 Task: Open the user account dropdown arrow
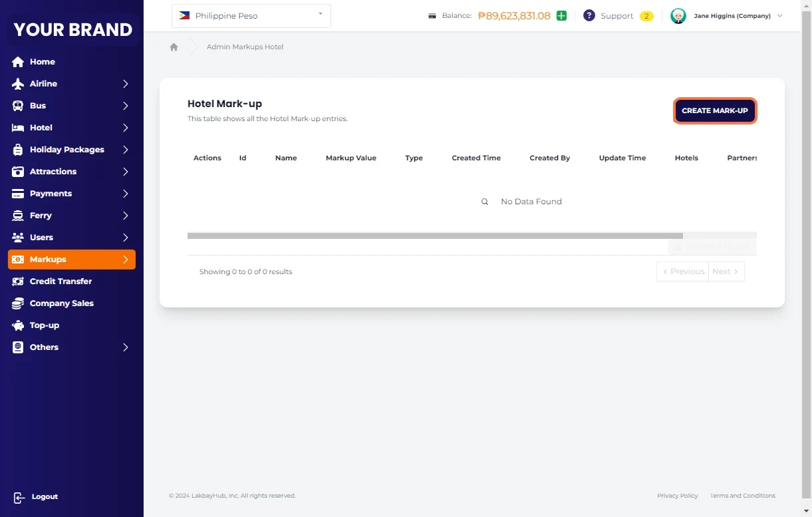pyautogui.click(x=779, y=16)
